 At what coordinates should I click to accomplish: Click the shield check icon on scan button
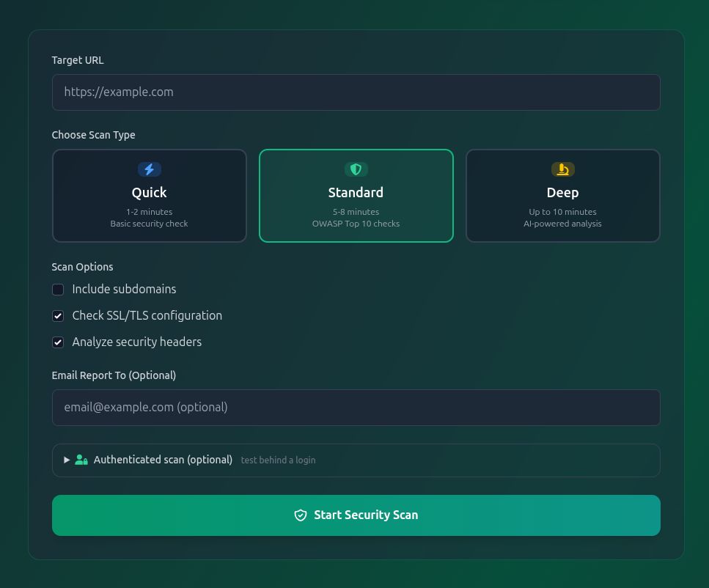pos(301,515)
